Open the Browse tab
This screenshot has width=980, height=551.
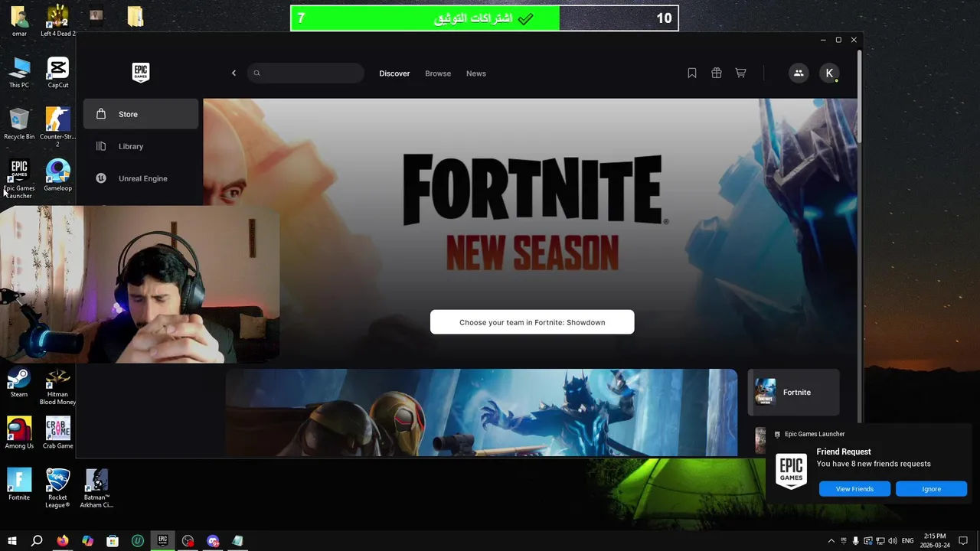pyautogui.click(x=438, y=73)
